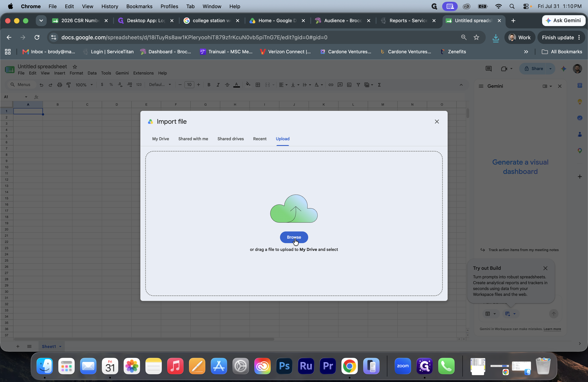Click the insert chart icon
This screenshot has height=382, width=588.
coord(349,85)
